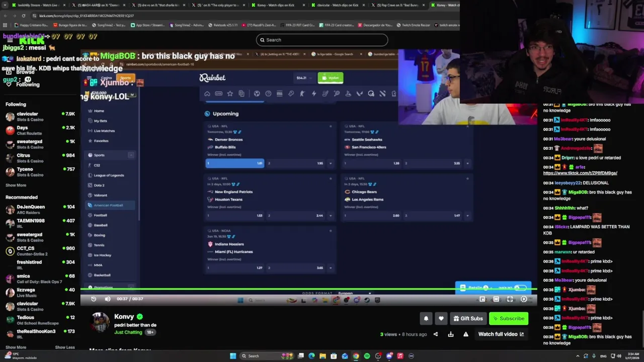Click the replay icon in the clip player
This screenshot has width=644, height=362.
(x=94, y=299)
